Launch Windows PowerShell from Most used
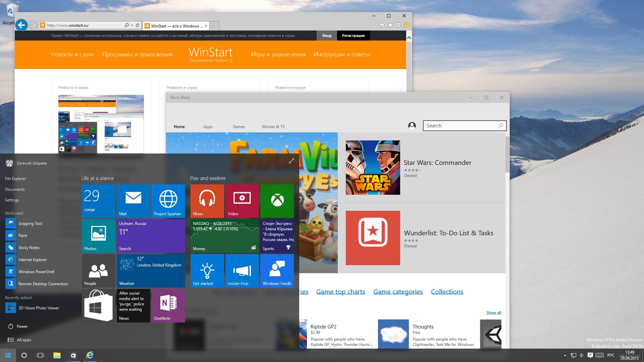Image resolution: width=644 pixels, height=362 pixels. [36, 272]
